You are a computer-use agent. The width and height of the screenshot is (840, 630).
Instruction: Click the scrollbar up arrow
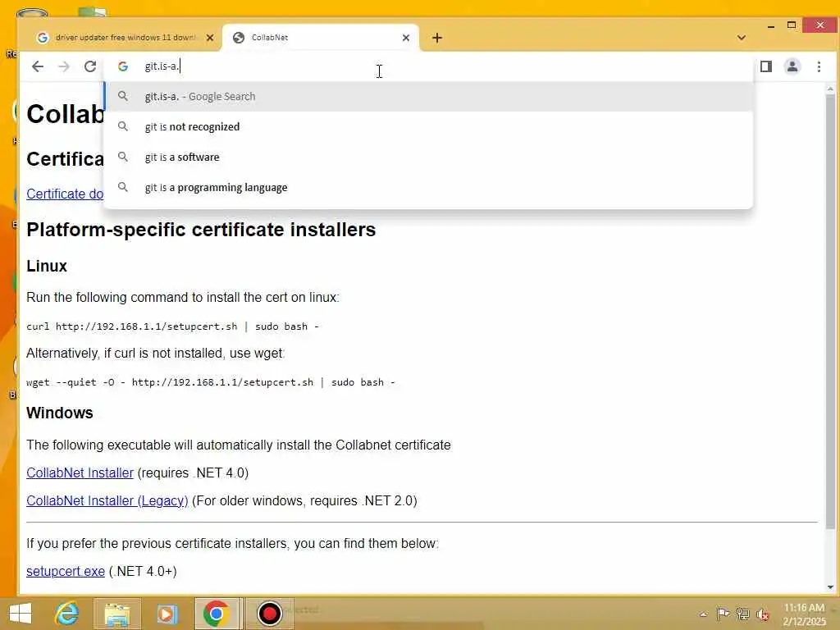click(830, 89)
